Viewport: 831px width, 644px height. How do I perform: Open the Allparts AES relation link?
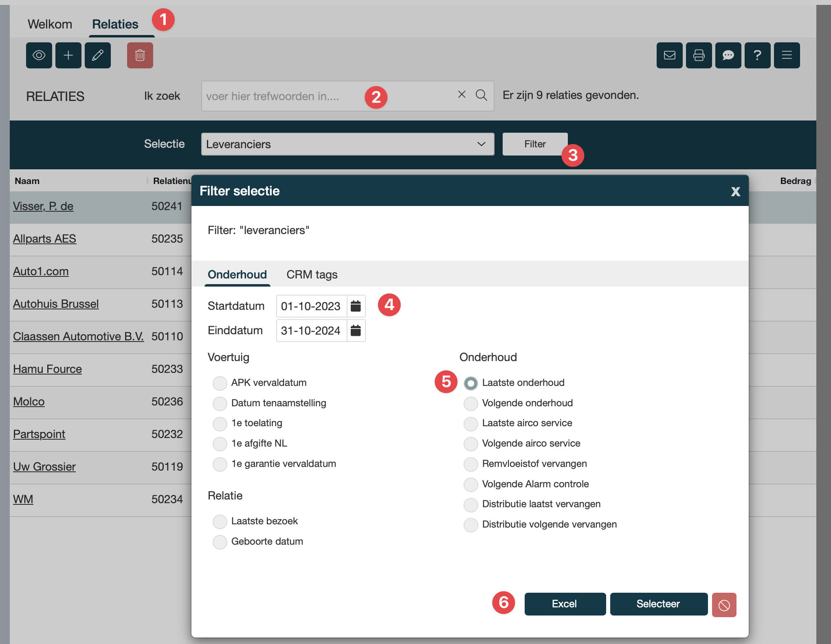(44, 239)
